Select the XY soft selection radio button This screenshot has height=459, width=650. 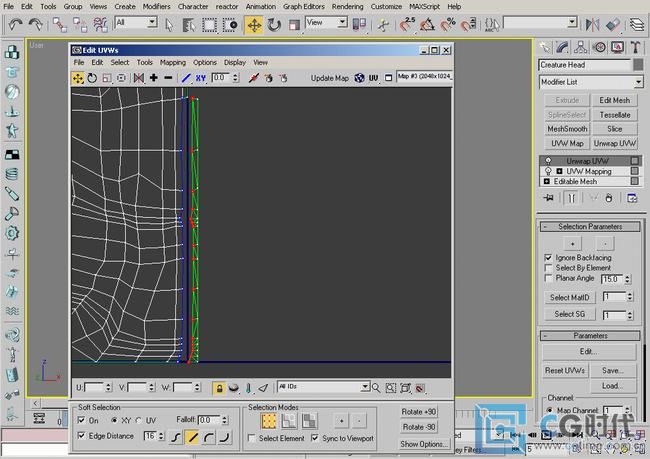[x=114, y=420]
